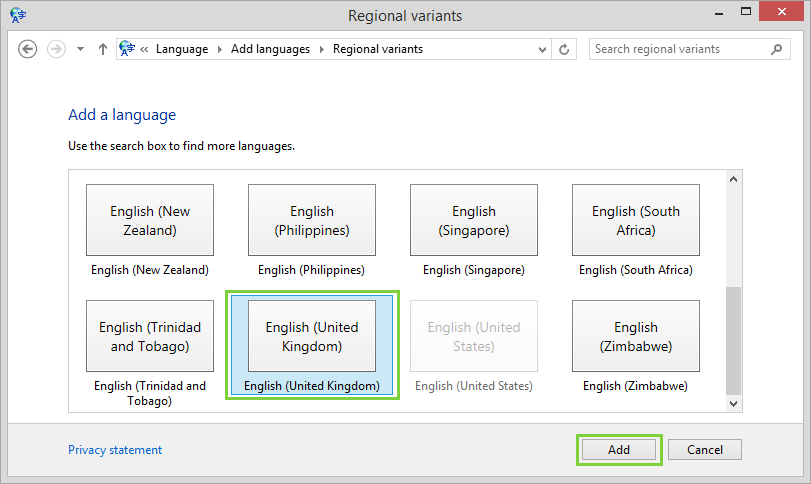Go to Add languages breadcrumb
Image resolution: width=811 pixels, height=484 pixels.
[270, 49]
